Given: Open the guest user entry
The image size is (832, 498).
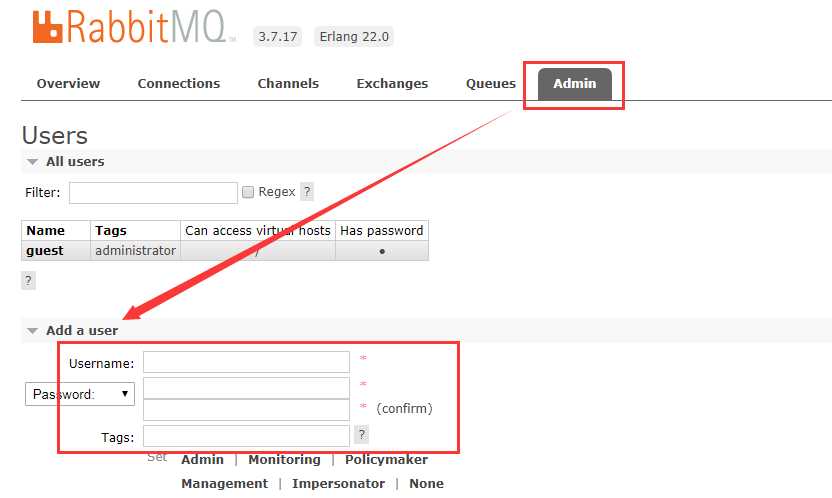Looking at the screenshot, I should point(45,250).
